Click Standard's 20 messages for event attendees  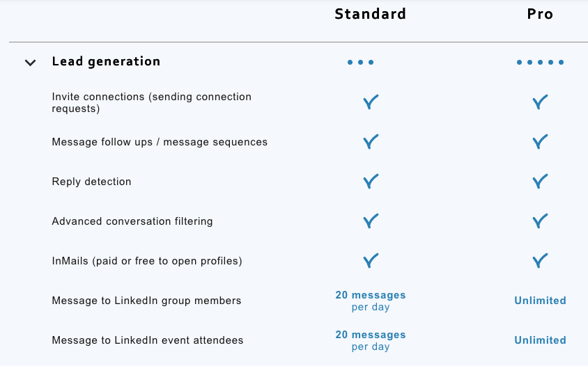click(x=370, y=340)
